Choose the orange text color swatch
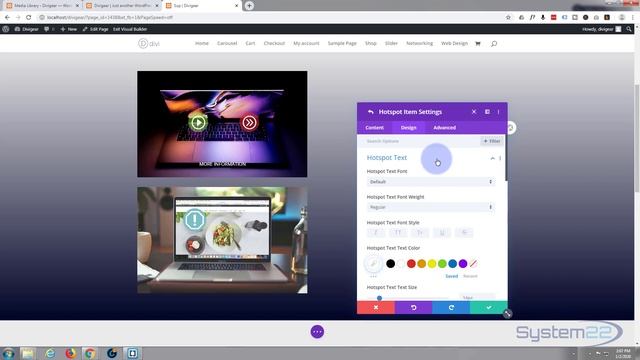The width and height of the screenshot is (640, 360). 422,264
